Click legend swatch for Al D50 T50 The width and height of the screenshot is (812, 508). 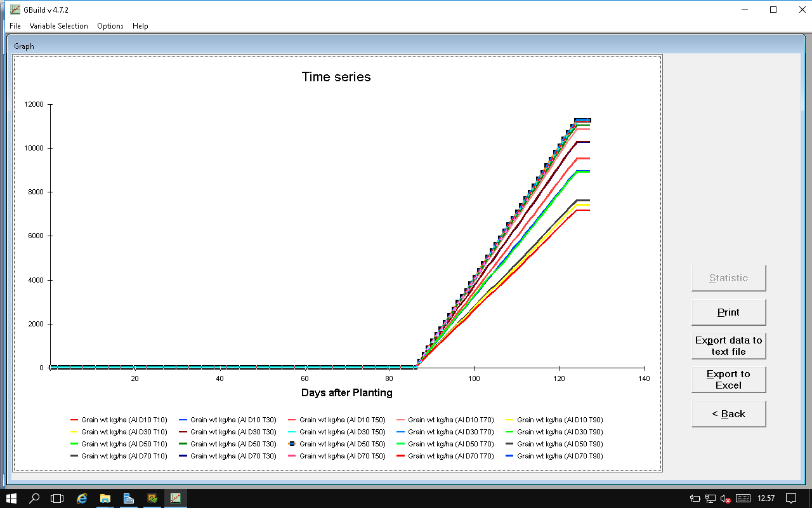[292, 444]
